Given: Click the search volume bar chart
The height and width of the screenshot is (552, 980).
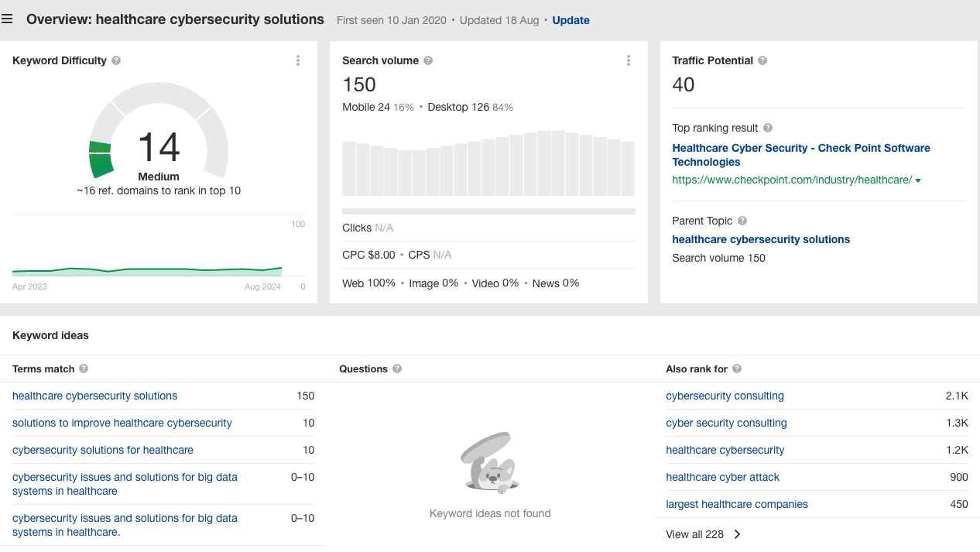Looking at the screenshot, I should [x=488, y=163].
